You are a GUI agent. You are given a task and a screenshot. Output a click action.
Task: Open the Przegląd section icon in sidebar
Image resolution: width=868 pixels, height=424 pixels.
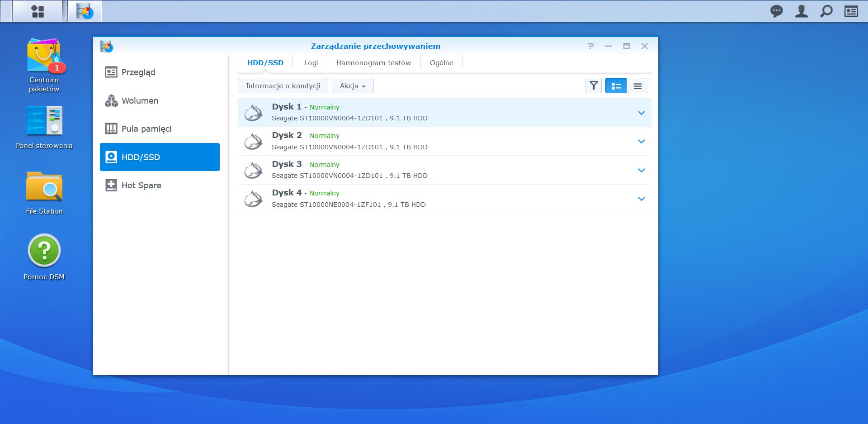[x=111, y=72]
